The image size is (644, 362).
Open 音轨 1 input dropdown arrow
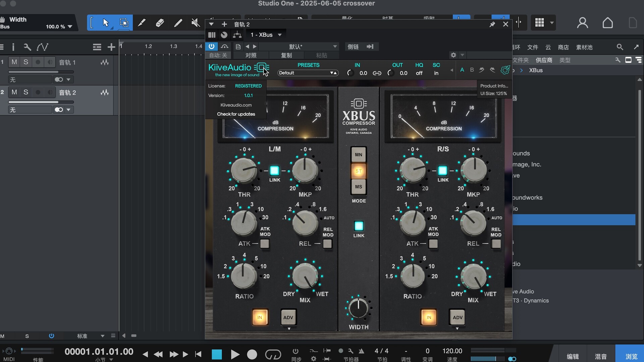click(68, 79)
